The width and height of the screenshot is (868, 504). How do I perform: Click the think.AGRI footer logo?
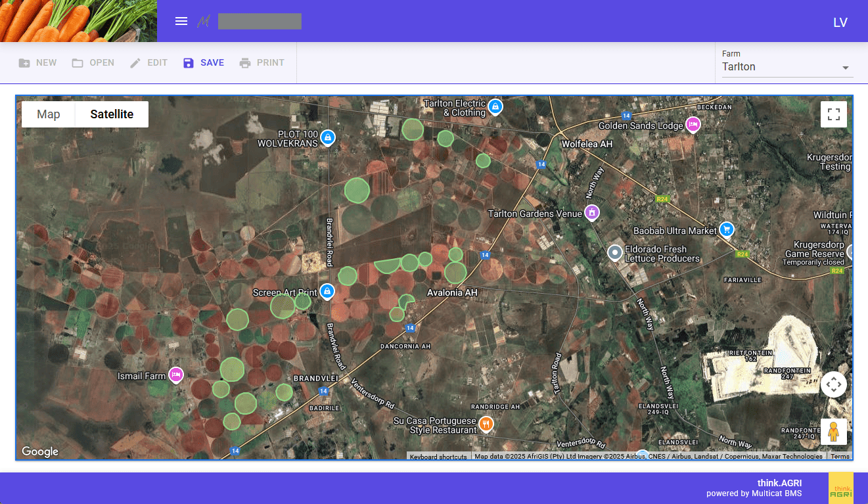coord(840,488)
